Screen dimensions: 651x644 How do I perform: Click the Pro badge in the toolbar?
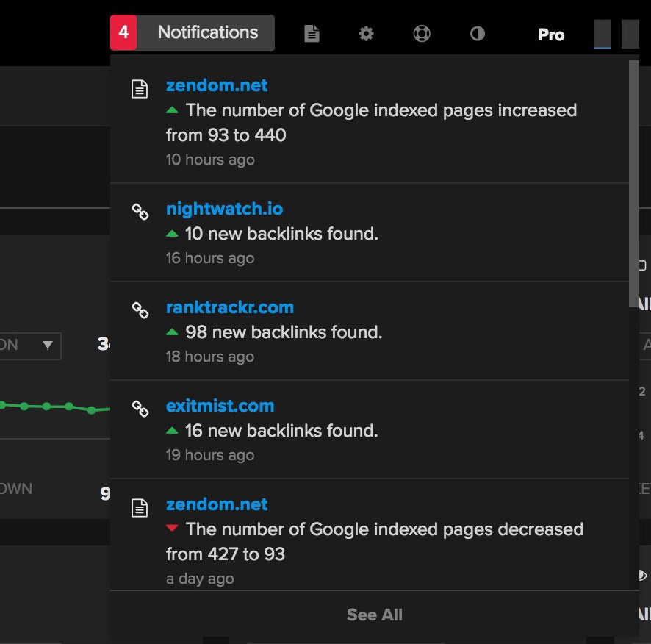[550, 34]
